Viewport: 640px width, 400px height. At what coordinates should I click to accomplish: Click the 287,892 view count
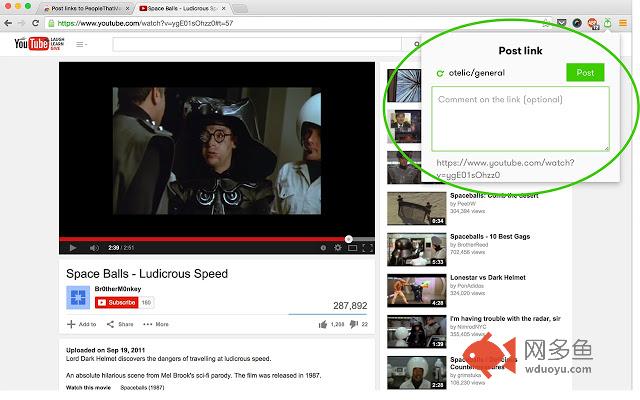(x=350, y=306)
